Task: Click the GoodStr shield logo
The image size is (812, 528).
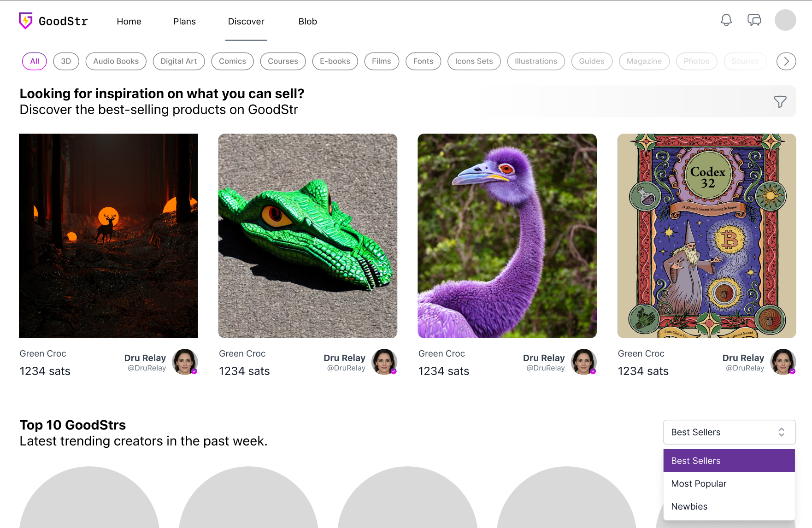Action: pos(25,21)
